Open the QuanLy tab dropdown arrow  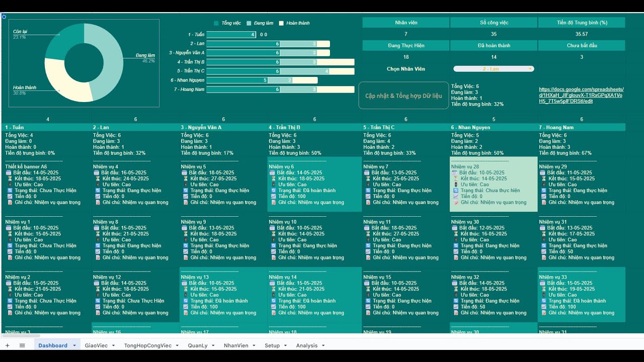pos(213,346)
